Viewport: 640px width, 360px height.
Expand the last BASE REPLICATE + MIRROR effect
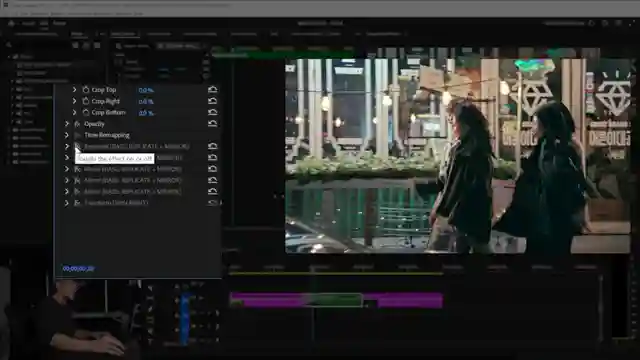pos(67,191)
